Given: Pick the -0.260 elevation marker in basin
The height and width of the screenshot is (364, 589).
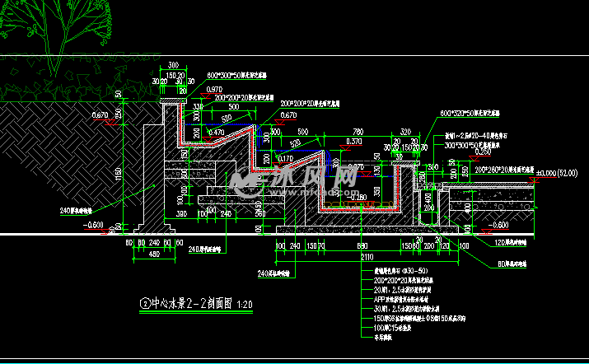Looking at the screenshot, I should pos(358,197).
